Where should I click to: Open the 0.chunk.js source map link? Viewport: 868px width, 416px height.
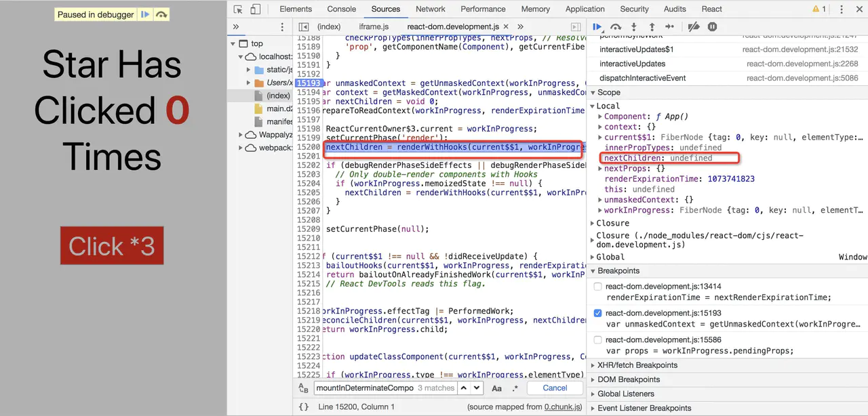(563, 407)
